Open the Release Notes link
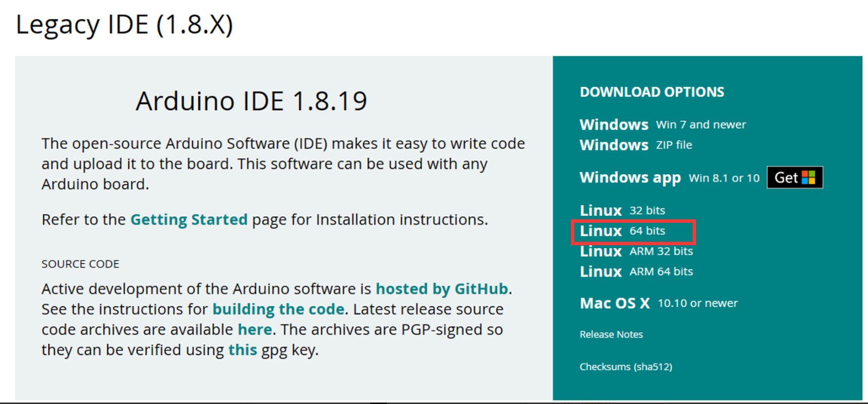This screenshot has width=868, height=404. pos(611,335)
